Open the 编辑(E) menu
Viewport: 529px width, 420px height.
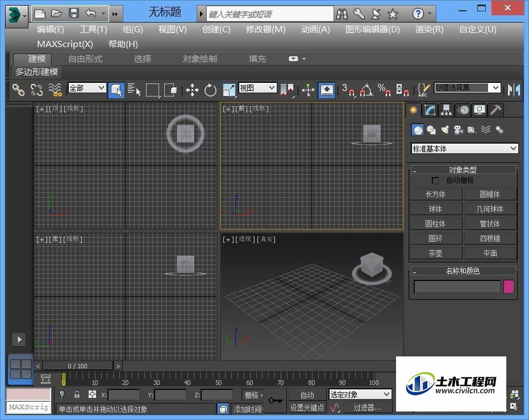[x=50, y=30]
